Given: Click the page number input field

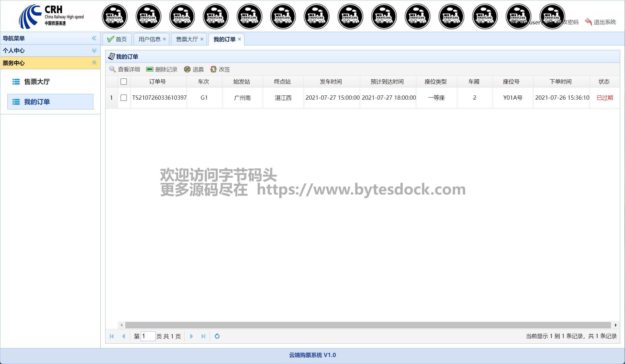Looking at the screenshot, I should (148, 336).
